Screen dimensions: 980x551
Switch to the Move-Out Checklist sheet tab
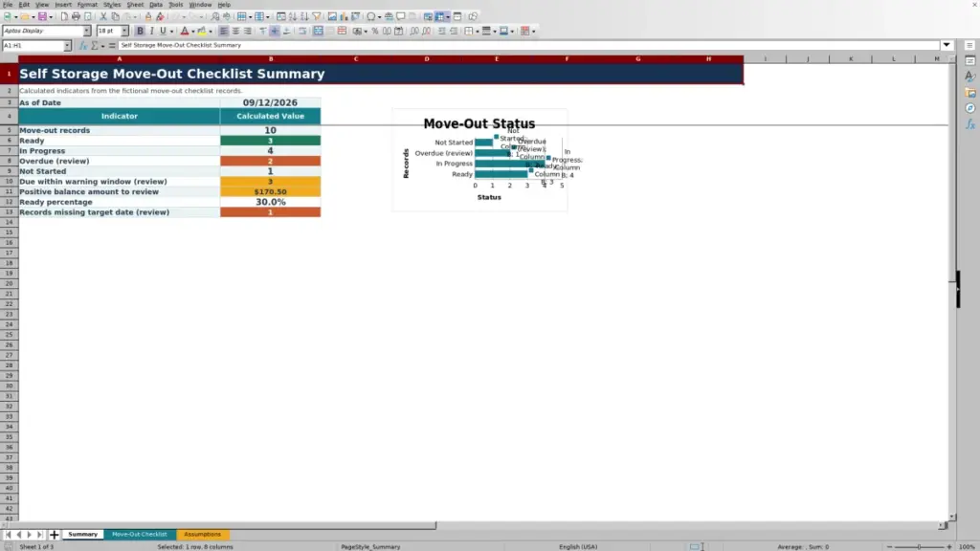[x=140, y=535]
